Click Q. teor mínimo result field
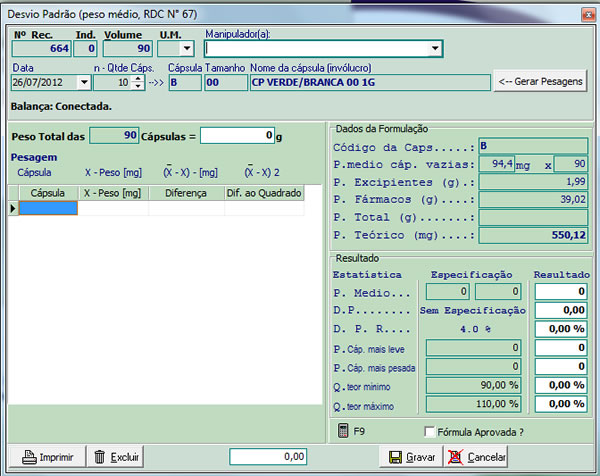Image resolution: width=600 pixels, height=476 pixels. (561, 385)
